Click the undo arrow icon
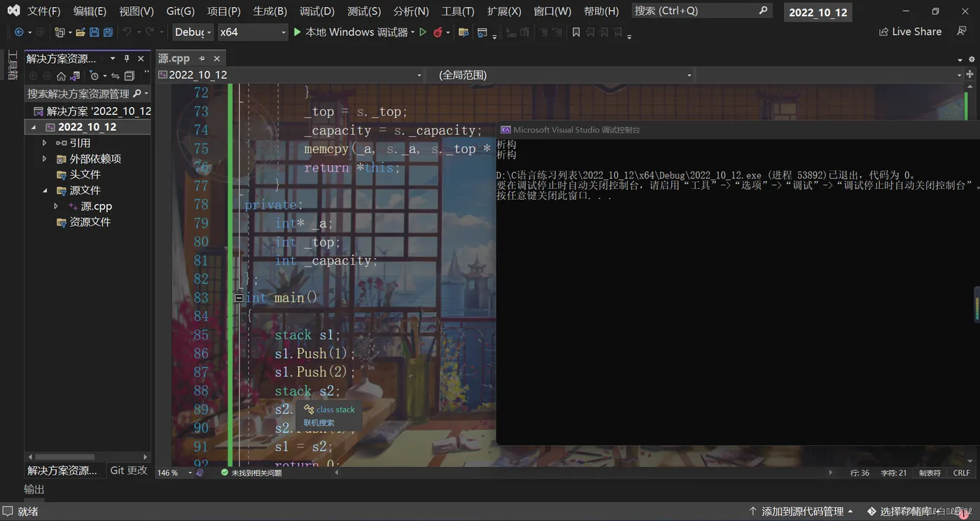 (x=127, y=32)
